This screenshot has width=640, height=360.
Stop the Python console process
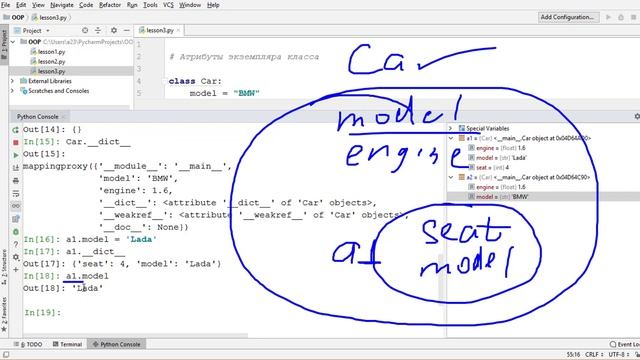tap(16, 142)
